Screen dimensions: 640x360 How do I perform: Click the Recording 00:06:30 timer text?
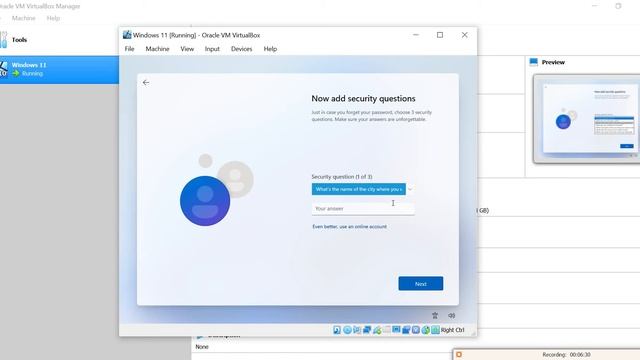coord(566,355)
